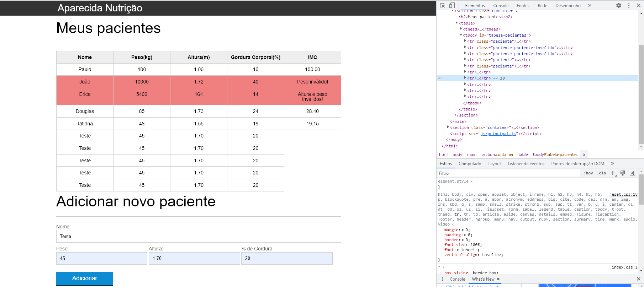Image resolution: width=644 pixels, height=287 pixels.
Task: Click the Douglas name cell
Action: pyautogui.click(x=85, y=111)
